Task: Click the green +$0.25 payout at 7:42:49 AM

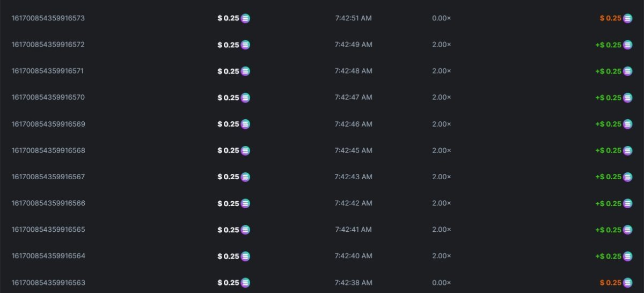Action: [x=608, y=45]
